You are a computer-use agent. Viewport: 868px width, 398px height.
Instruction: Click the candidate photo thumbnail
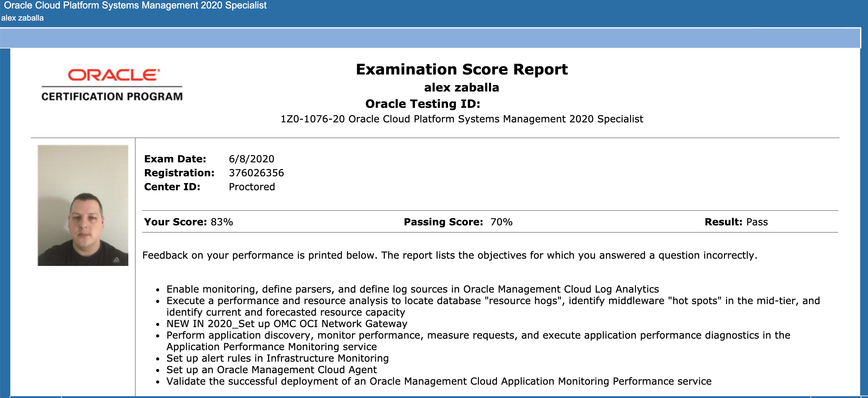click(x=83, y=205)
